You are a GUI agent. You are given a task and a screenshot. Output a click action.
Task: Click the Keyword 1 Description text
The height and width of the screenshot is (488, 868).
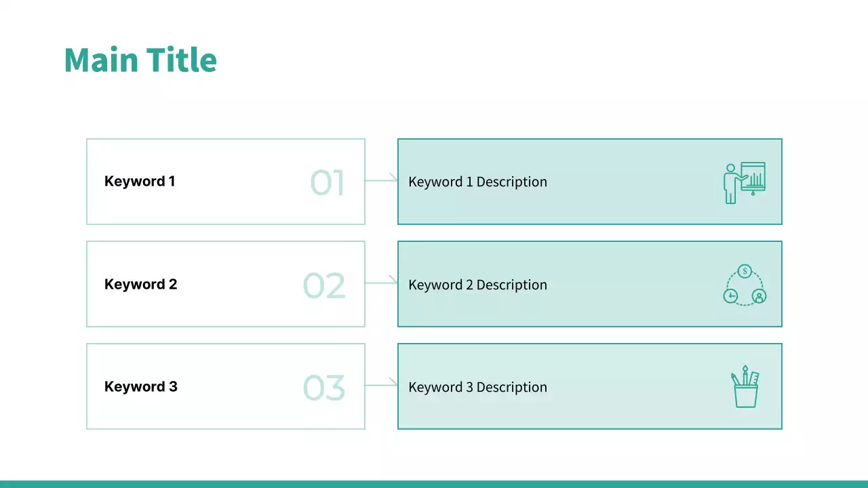click(x=477, y=182)
